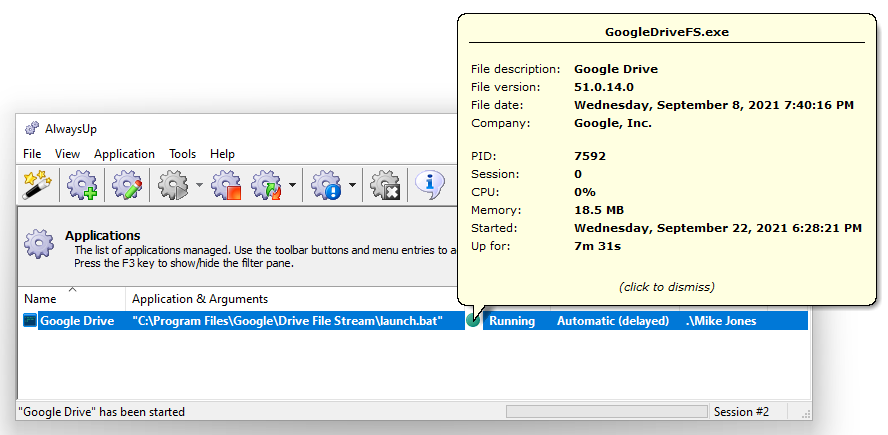This screenshot has height=435, width=888.
Task: Click the file version 51.0.14.0
Action: [604, 87]
